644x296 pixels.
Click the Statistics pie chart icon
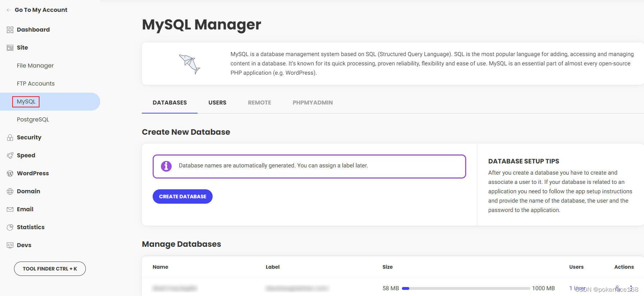click(x=10, y=227)
